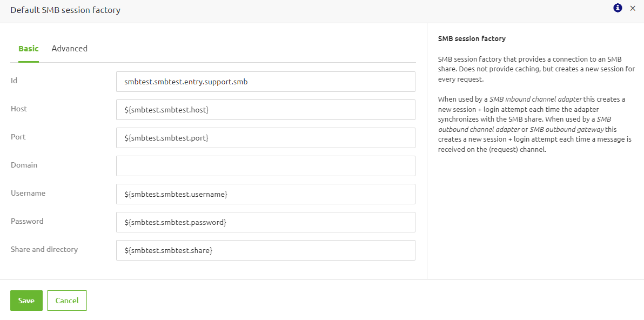Select the Basic tab
Viewport: 644px width, 320px height.
click(x=28, y=48)
